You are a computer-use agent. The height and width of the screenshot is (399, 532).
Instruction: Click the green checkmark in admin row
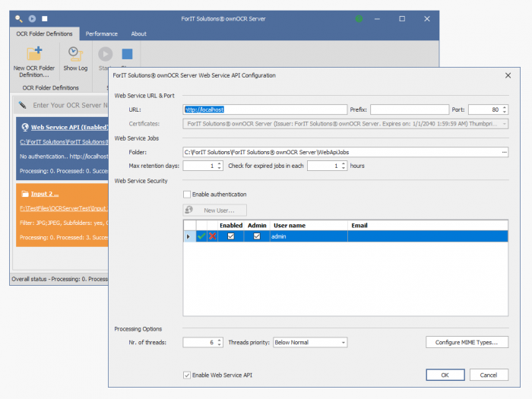coord(201,236)
